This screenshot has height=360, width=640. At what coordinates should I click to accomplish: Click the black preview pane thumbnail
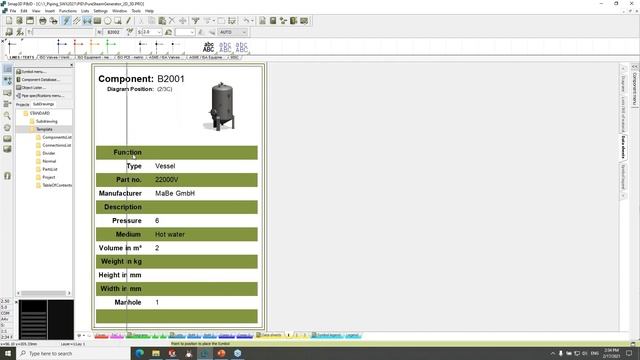point(46,320)
